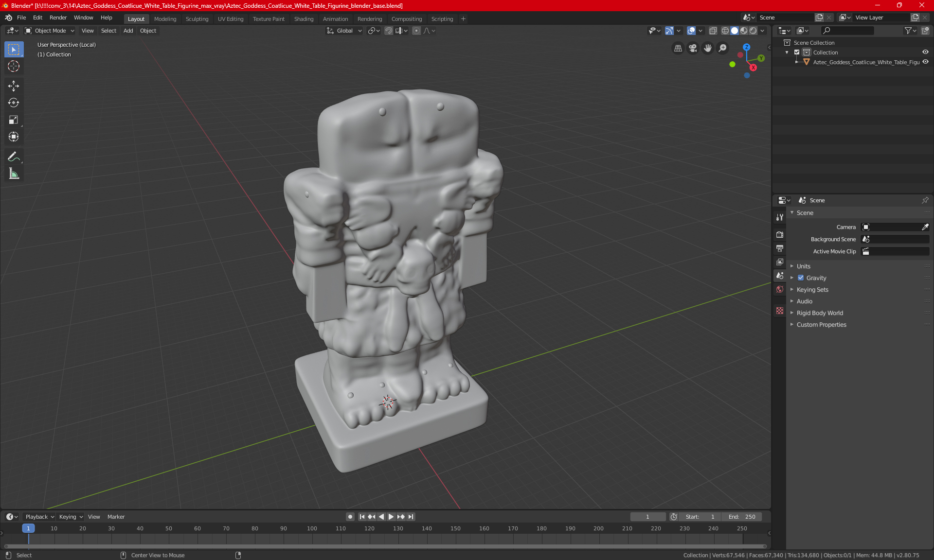Click the outliner search field

coord(847,31)
